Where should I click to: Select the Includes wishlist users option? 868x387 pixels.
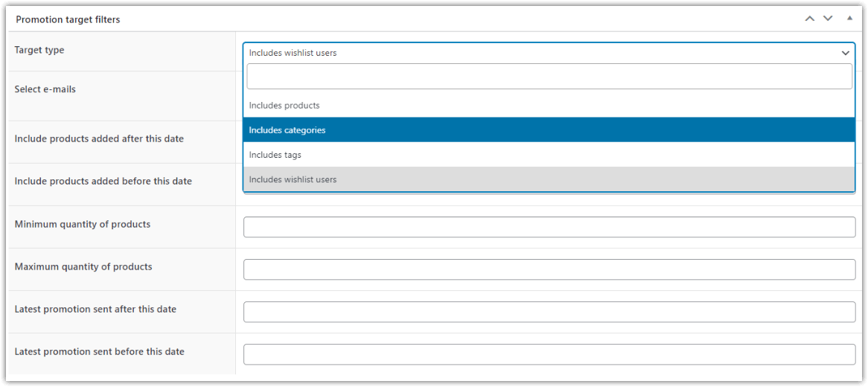[293, 179]
